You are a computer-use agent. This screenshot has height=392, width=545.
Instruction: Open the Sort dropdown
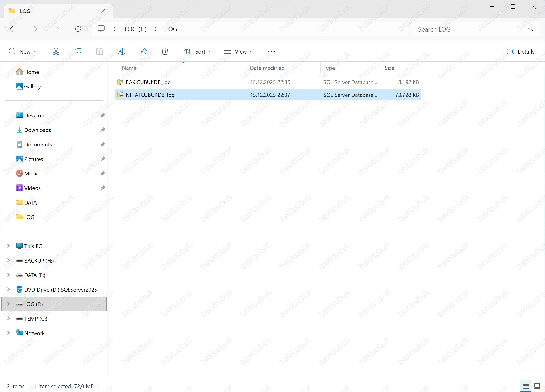tap(198, 51)
